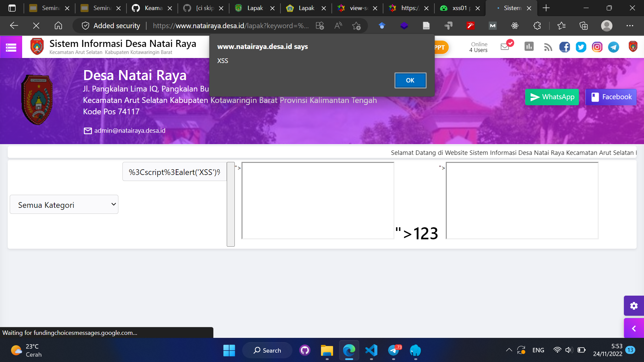Viewport: 644px width, 362px height.
Task: Open the browser extensions puzzle-piece icon
Action: [x=537, y=25]
